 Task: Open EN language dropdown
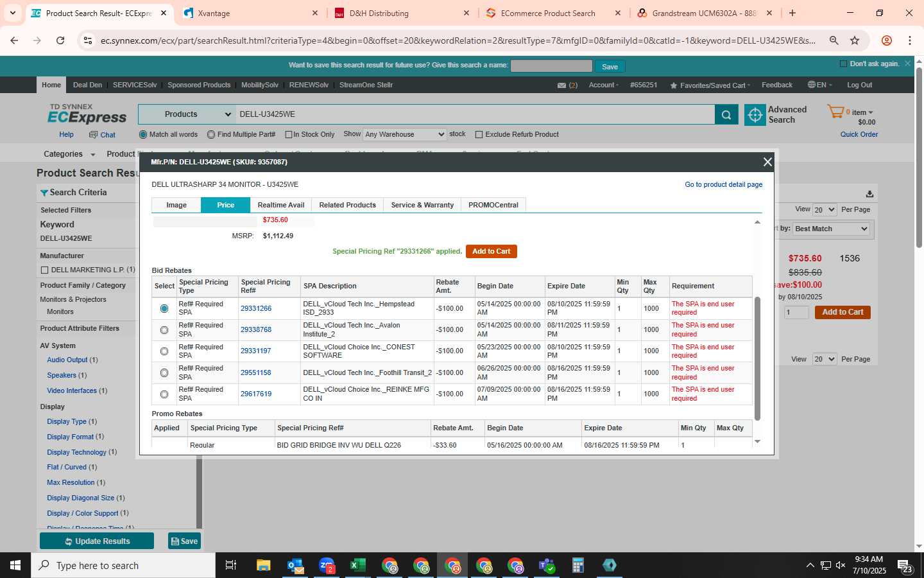(x=820, y=85)
